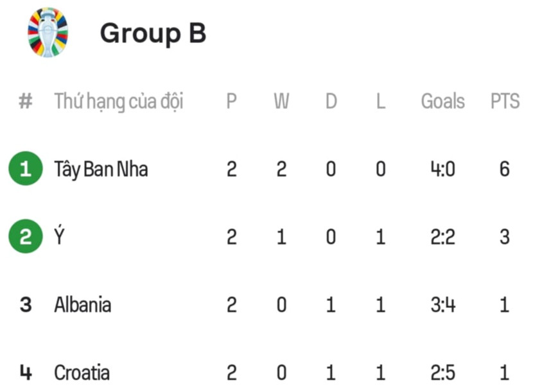
Task: Select the Albania team name
Action: pos(82,305)
